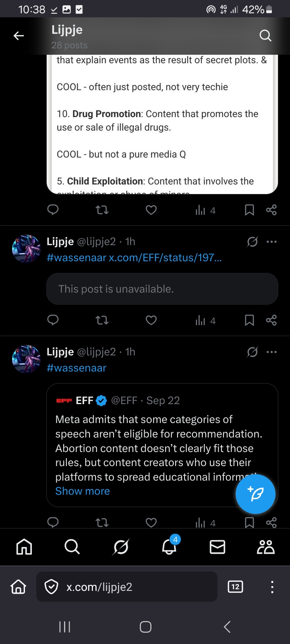Screen dimensions: 290x644
Task: Open more options on x.com/EFF link post
Action: [271, 242]
